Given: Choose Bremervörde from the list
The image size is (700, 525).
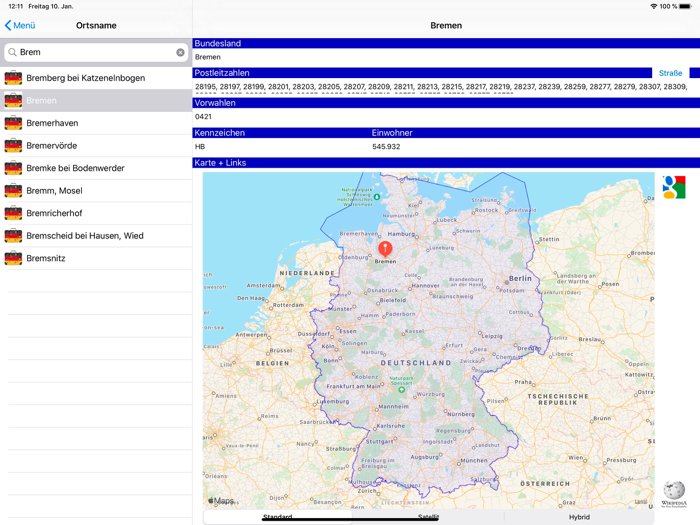Looking at the screenshot, I should click(x=96, y=146).
